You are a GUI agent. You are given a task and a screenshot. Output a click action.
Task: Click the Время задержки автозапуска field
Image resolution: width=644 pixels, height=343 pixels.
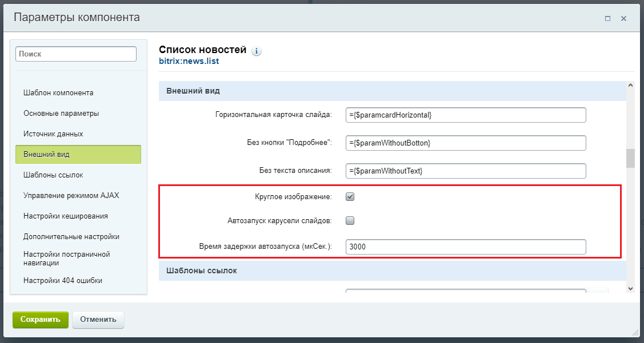pos(466,247)
